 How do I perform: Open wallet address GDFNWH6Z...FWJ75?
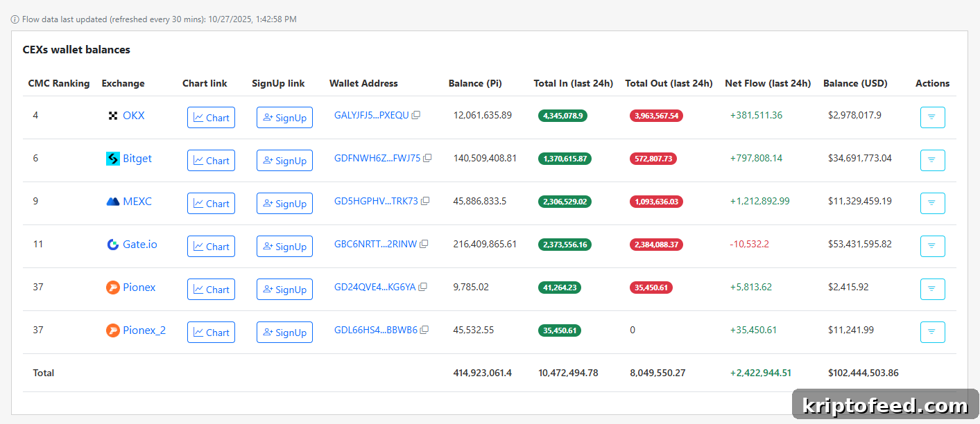[377, 159]
